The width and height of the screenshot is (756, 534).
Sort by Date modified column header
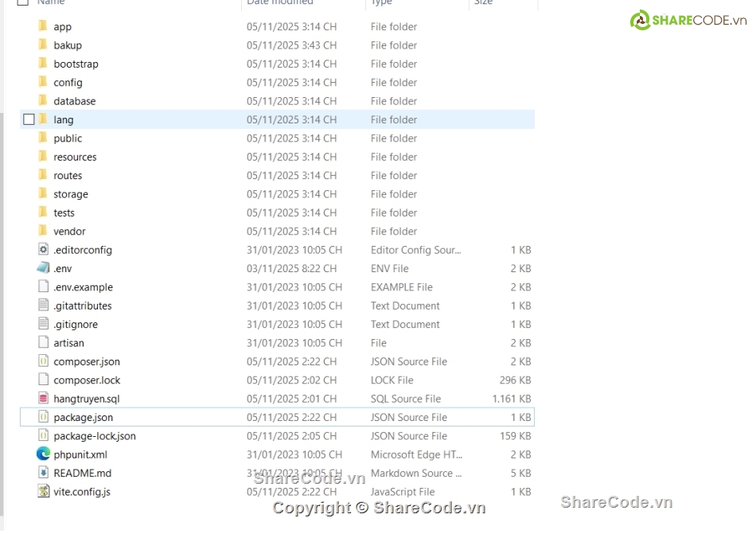(279, 3)
